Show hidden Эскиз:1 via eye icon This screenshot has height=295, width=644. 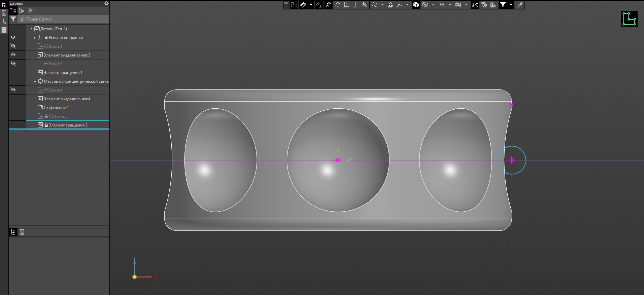[x=13, y=46]
